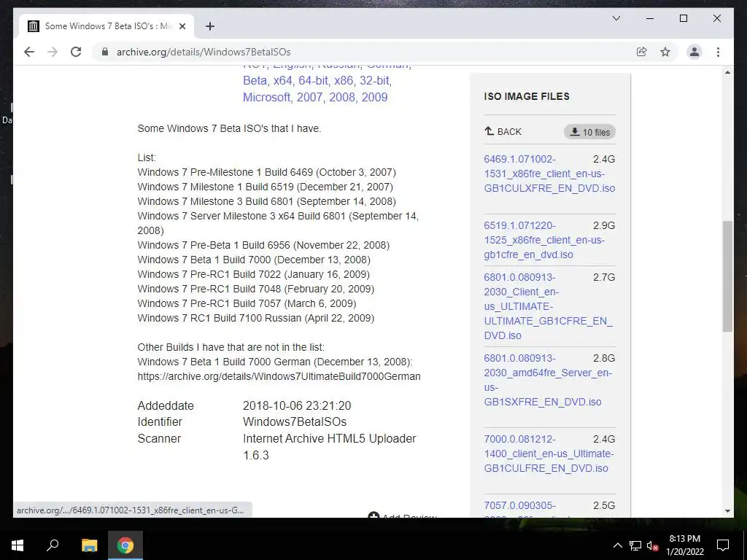Click the Beta topic tag link

coord(255,80)
